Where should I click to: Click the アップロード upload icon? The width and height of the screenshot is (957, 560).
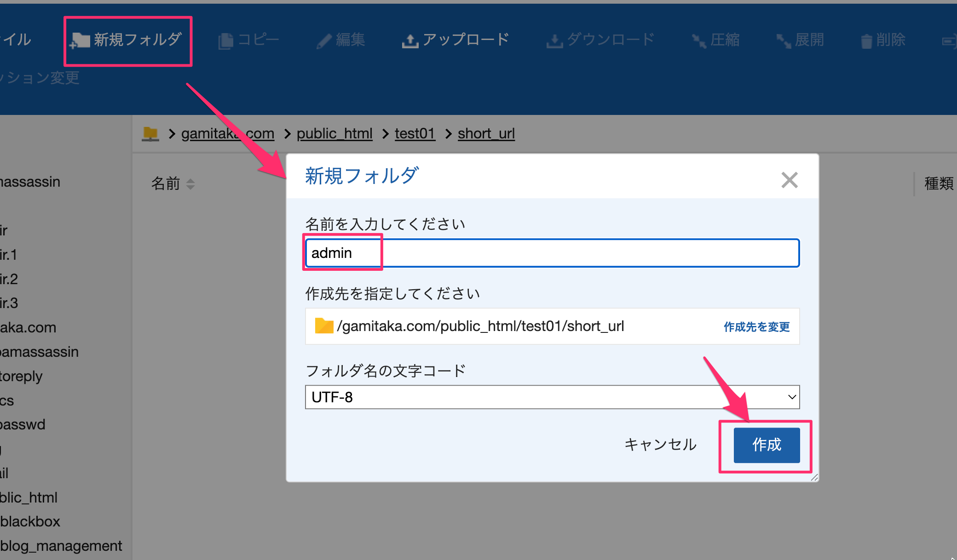pyautogui.click(x=410, y=41)
